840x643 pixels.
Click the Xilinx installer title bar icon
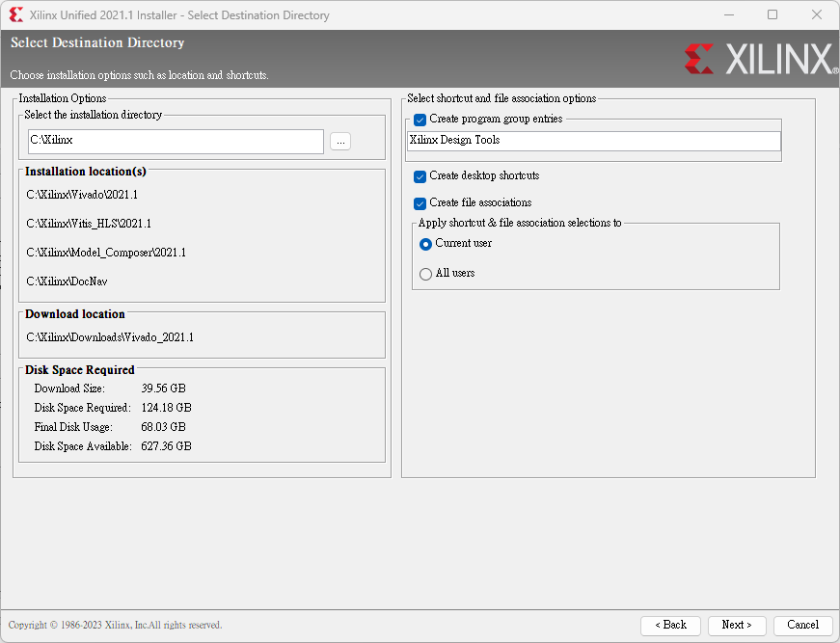[x=16, y=15]
